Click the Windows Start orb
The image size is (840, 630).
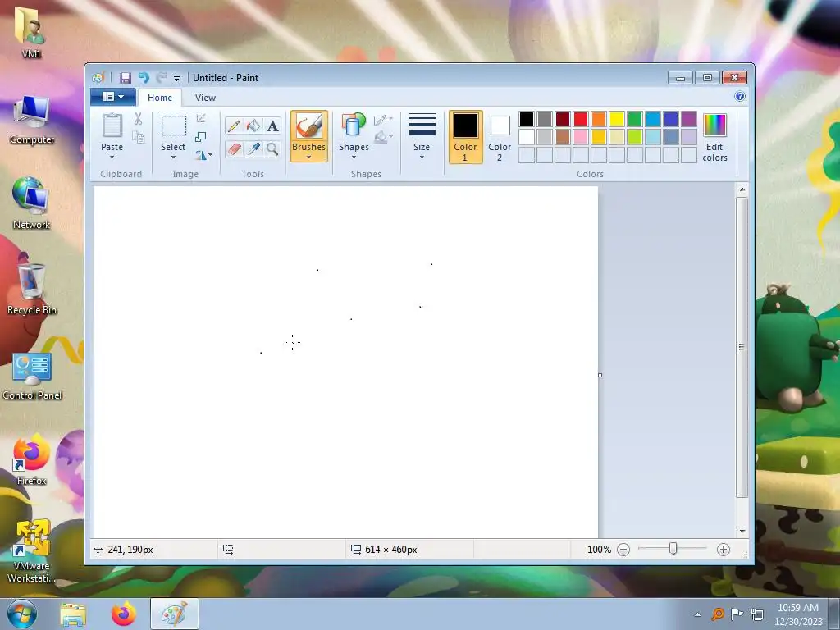click(x=21, y=614)
